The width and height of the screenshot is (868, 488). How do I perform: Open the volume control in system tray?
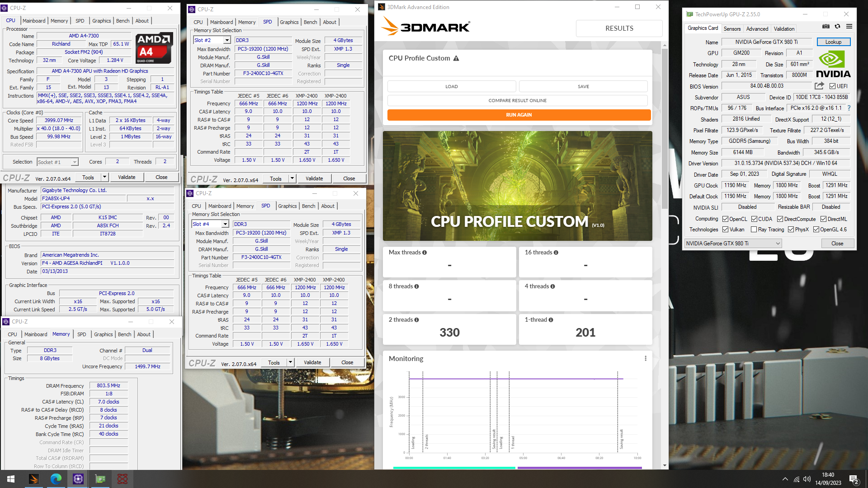[807, 479]
